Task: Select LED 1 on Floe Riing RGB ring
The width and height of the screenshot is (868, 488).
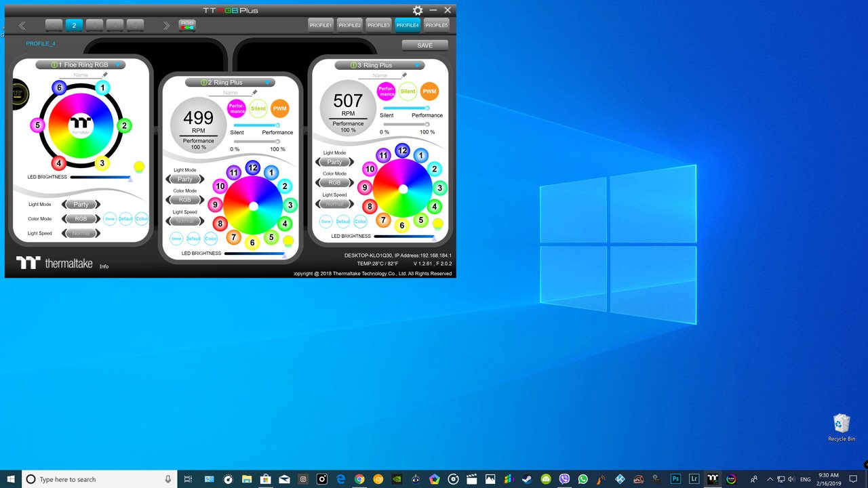Action: point(102,87)
